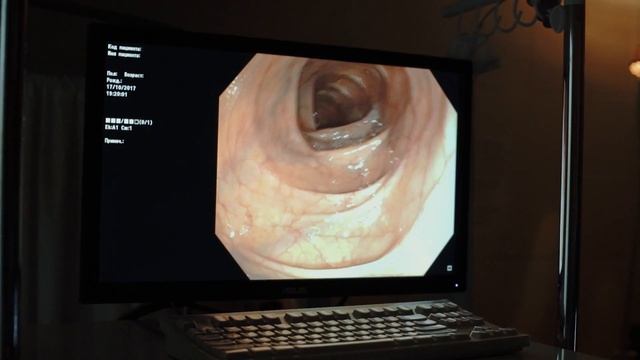The image size is (640, 360).
Task: Click the Eh:A1 enhancement setting text
Action: point(112,128)
